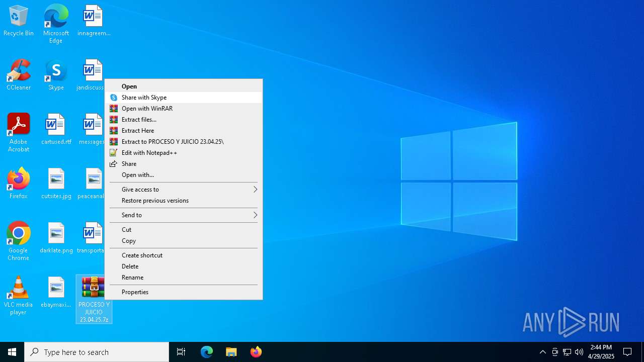Choose Extract Here from context menu
644x362 pixels.
pos(184,131)
